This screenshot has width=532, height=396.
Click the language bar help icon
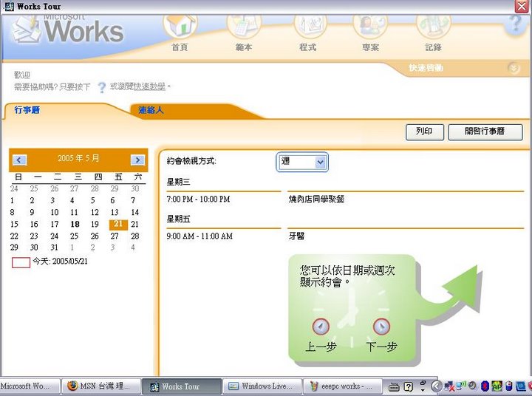point(409,386)
